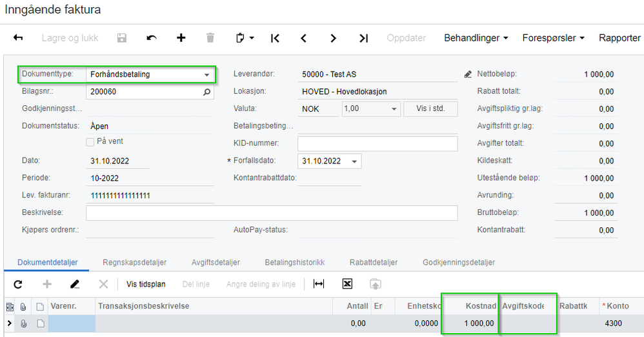Open the Dokumenttype dropdown
The image size is (644, 337).
pyautogui.click(x=206, y=75)
